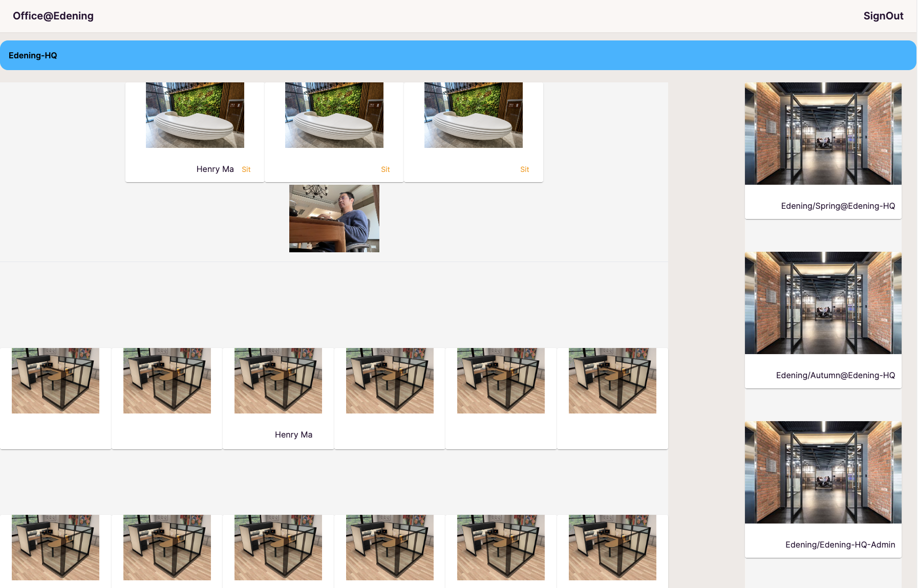Click Henry Ma name under the cubicle
The image size is (918, 588).
[x=293, y=434]
